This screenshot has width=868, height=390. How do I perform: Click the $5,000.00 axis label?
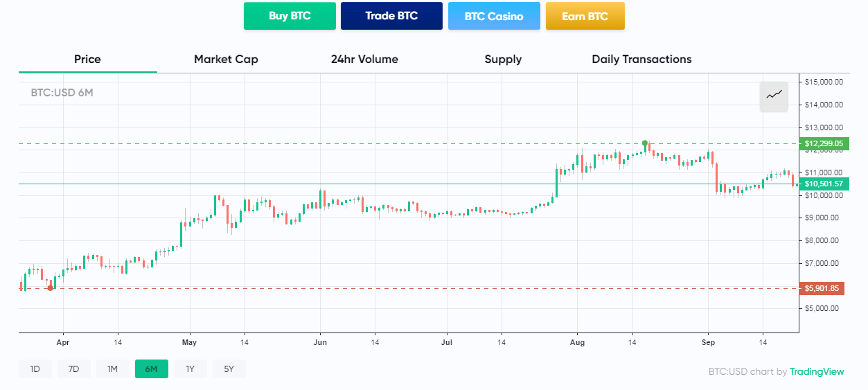point(824,308)
